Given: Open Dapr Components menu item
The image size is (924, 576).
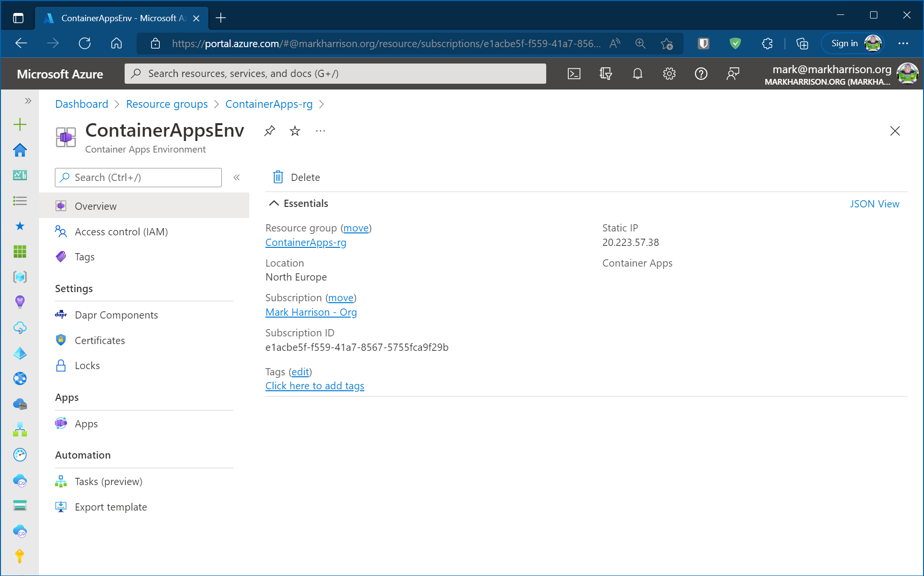Looking at the screenshot, I should click(x=116, y=315).
